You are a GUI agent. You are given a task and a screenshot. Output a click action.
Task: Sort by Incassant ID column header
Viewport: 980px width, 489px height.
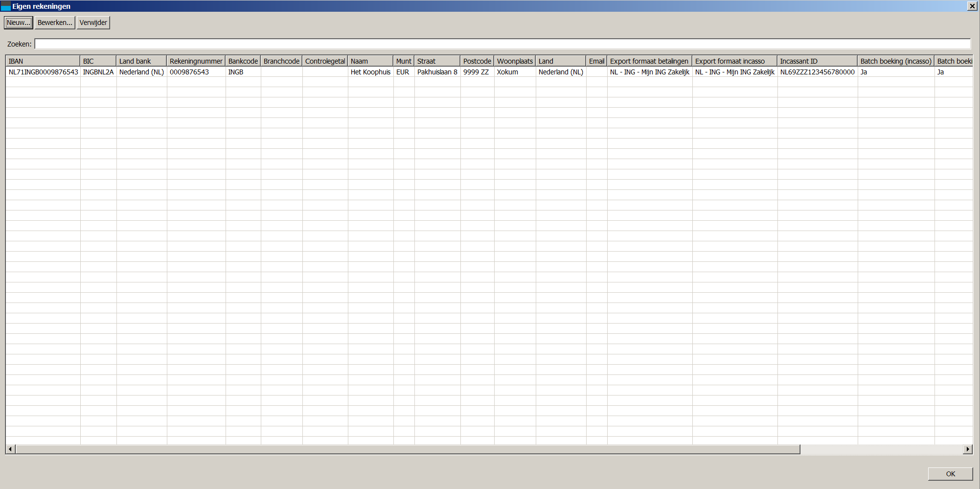(x=818, y=61)
